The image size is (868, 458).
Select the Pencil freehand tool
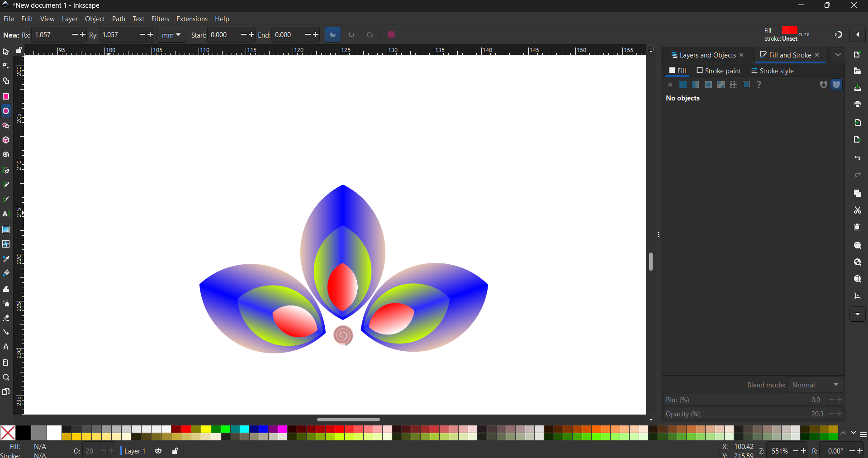click(6, 185)
